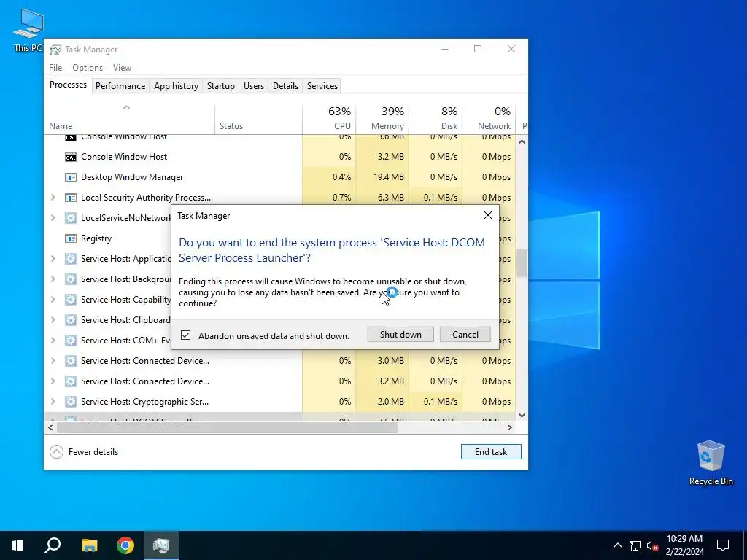Click Service Host: Capability gear icon
The height and width of the screenshot is (560, 747).
click(71, 300)
